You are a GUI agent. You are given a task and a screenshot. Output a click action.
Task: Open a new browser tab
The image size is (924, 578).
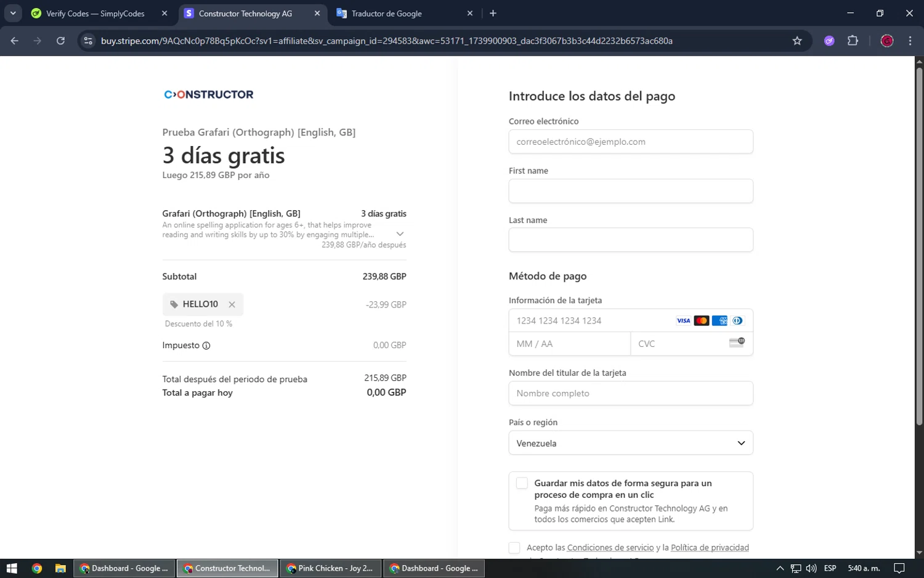(493, 14)
